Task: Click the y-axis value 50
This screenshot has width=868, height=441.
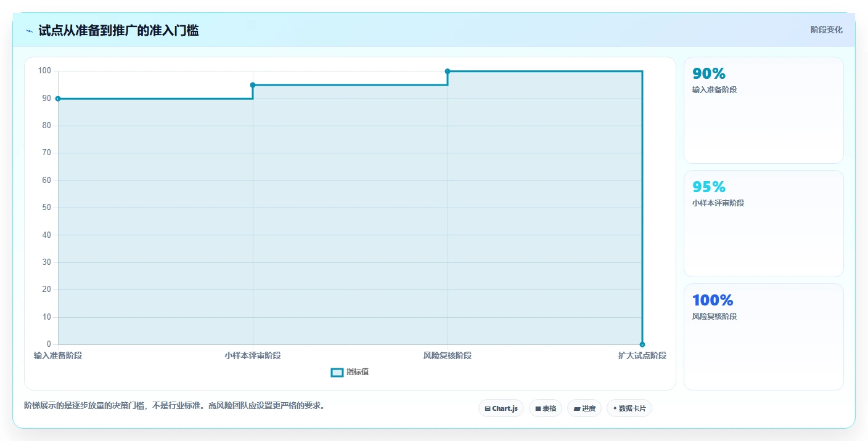Action: point(47,208)
